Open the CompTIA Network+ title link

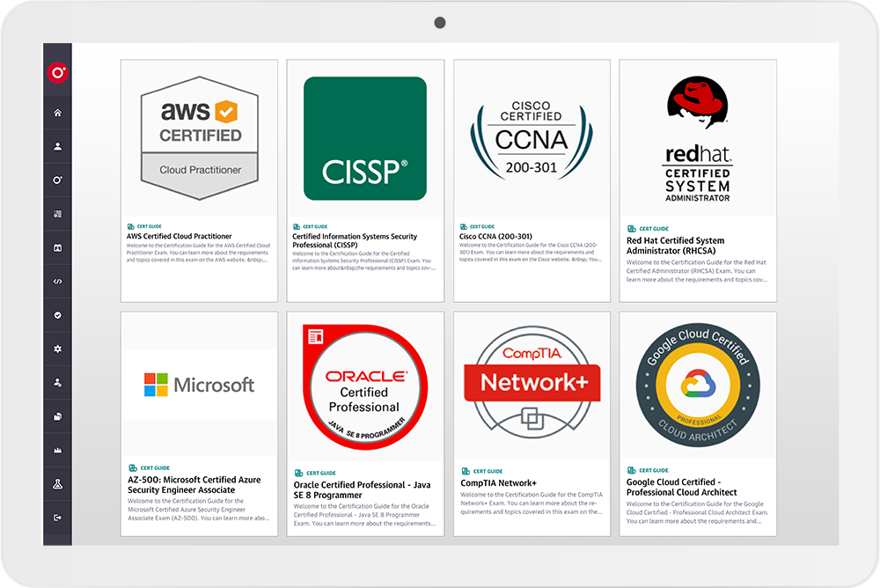coord(498,483)
